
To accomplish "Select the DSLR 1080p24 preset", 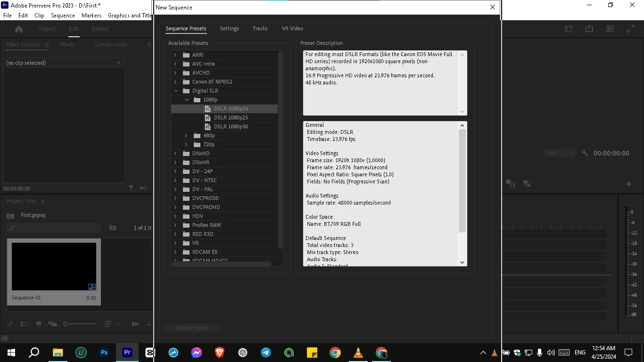I will pyautogui.click(x=231, y=108).
